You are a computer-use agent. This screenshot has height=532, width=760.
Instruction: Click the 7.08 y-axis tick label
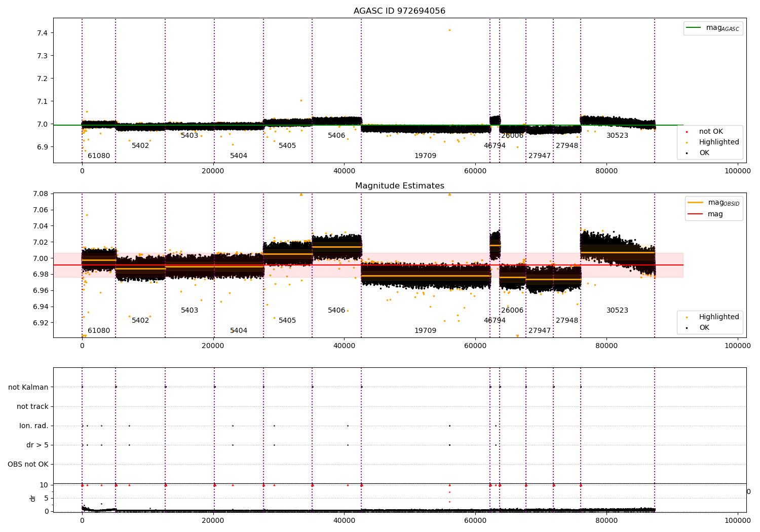click(x=41, y=194)
